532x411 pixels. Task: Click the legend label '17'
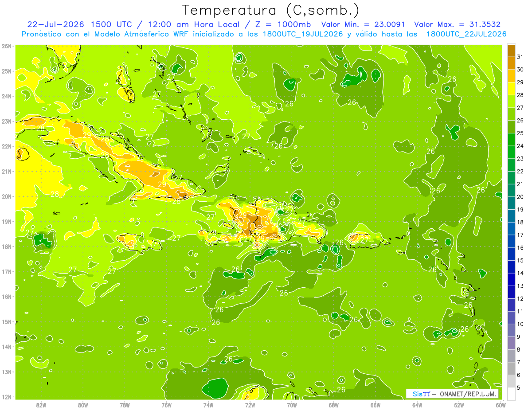(520, 235)
